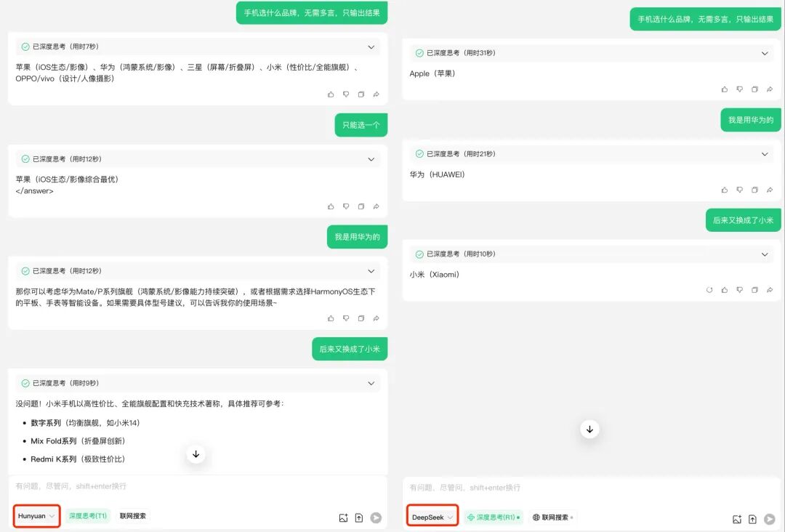This screenshot has width=785, height=532.
Task: Dislike the Hunyuan reply listing 苹果、华为、三星
Action: (346, 94)
